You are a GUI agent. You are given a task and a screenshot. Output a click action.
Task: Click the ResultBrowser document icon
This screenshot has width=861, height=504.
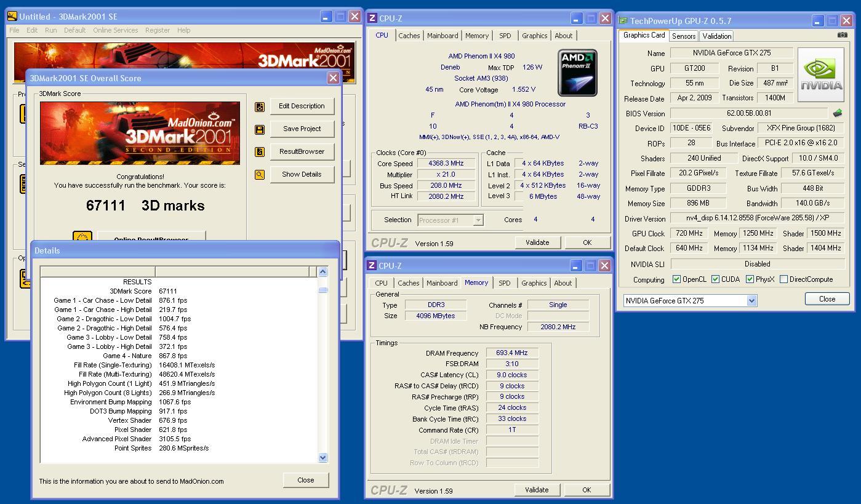[260, 152]
